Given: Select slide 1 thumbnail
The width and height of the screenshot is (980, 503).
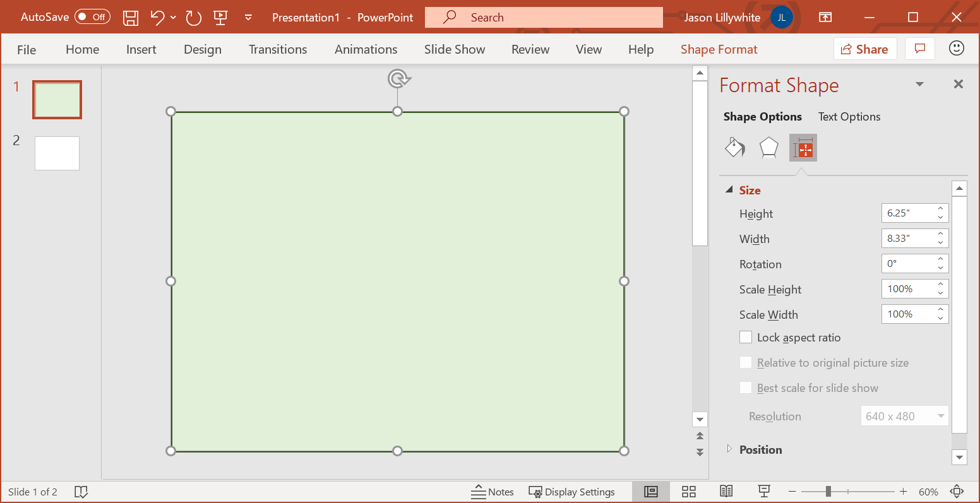Looking at the screenshot, I should point(57,100).
